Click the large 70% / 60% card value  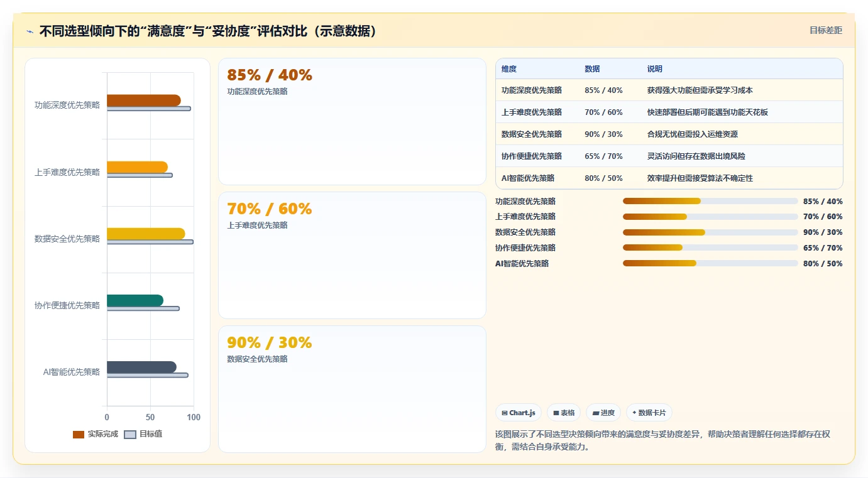coord(270,209)
